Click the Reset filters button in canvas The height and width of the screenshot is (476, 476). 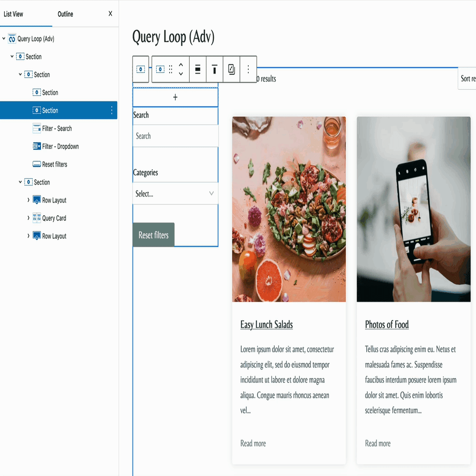(x=153, y=235)
